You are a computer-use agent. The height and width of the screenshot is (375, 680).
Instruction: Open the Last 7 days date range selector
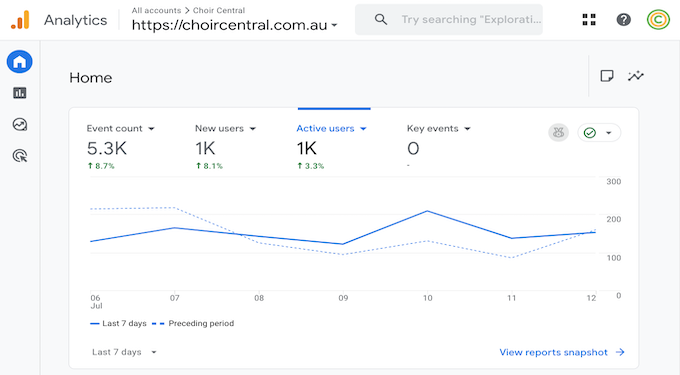124,352
